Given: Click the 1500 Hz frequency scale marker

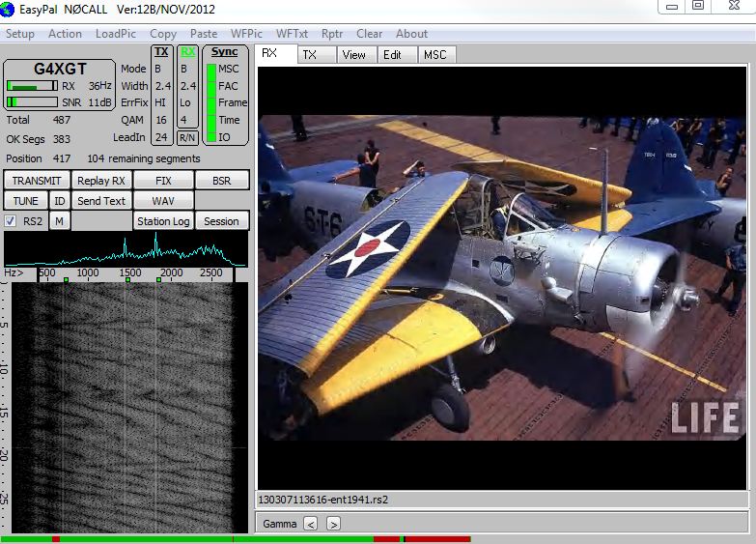Looking at the screenshot, I should point(130,273).
